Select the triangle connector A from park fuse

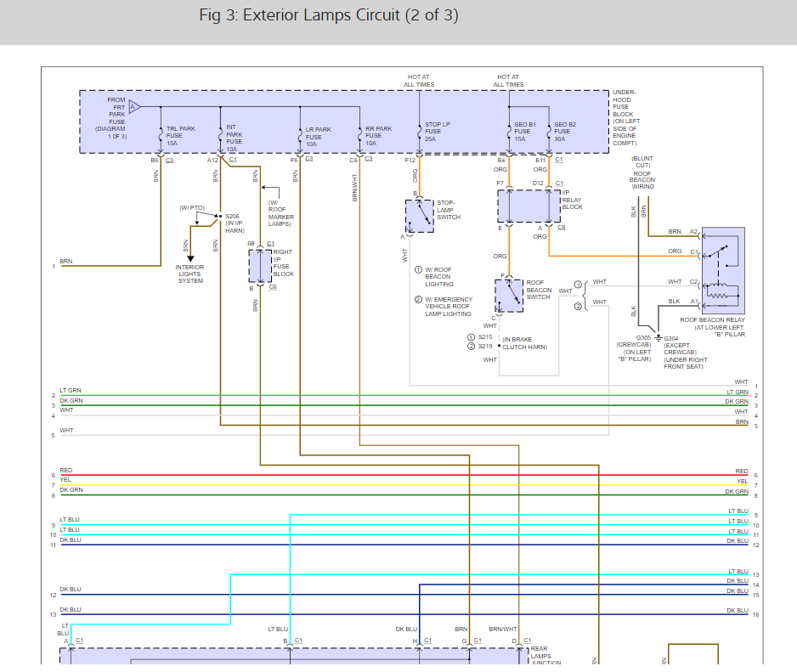135,107
